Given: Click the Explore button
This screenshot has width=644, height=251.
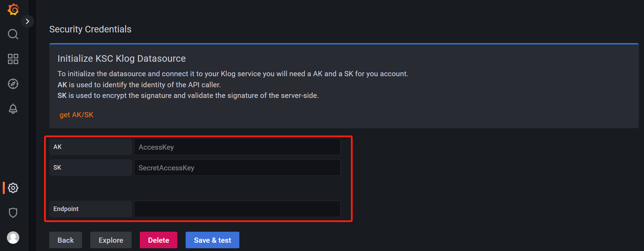Looking at the screenshot, I should click(x=111, y=240).
